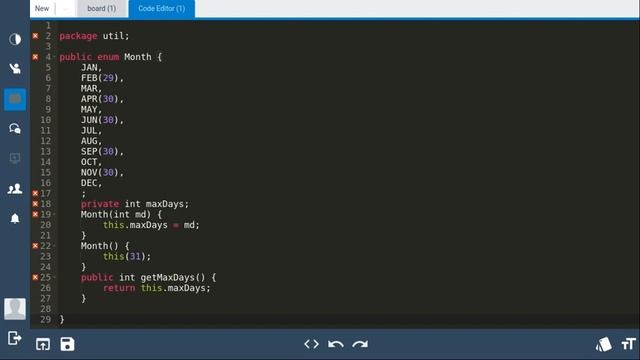Click "NOV(30)," in the code
Screen dimensions: 640x360
point(102,172)
